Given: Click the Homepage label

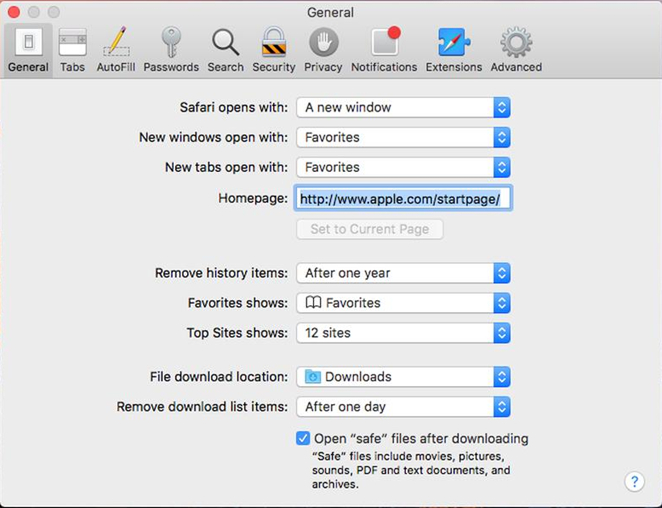Looking at the screenshot, I should [x=253, y=198].
